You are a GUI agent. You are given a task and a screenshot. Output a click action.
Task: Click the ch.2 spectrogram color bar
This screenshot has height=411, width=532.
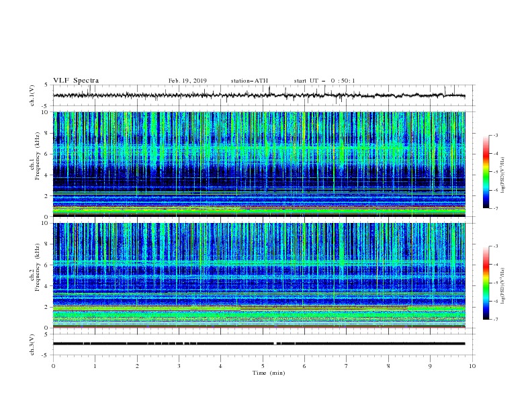(x=486, y=283)
